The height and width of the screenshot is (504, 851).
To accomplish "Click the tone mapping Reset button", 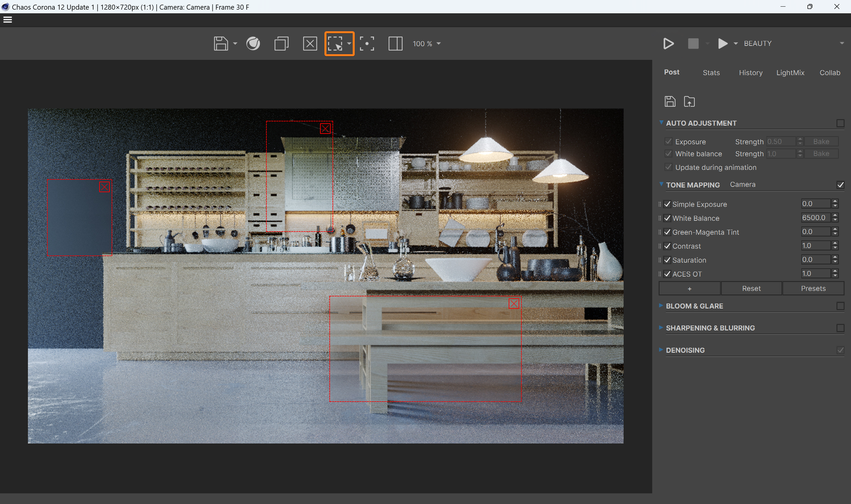I will (x=751, y=288).
